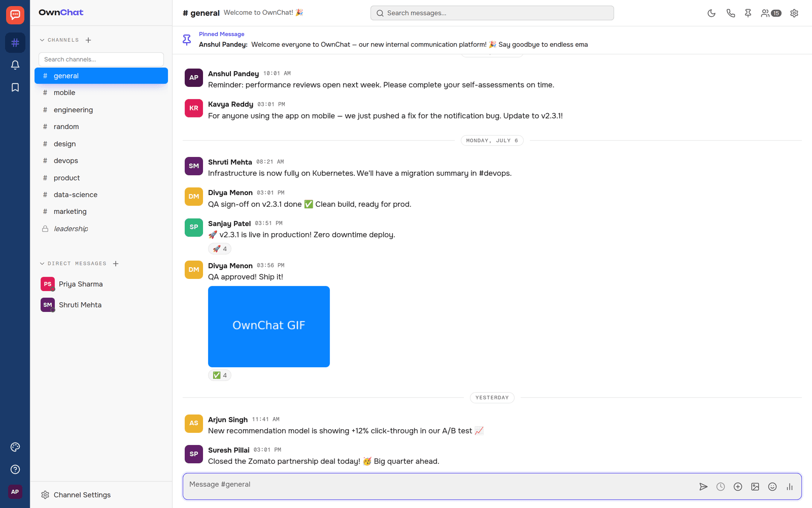Open the design channel
Screen dimensions: 812x508
(101, 144)
